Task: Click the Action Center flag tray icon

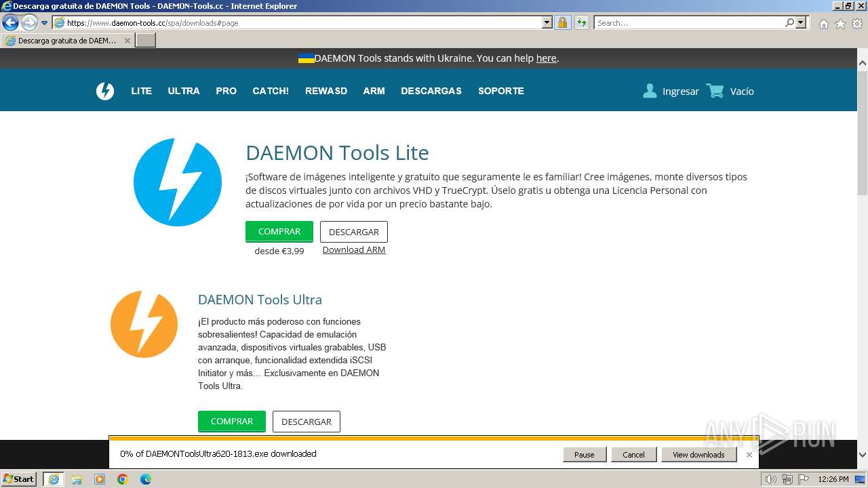Action: 804,479
